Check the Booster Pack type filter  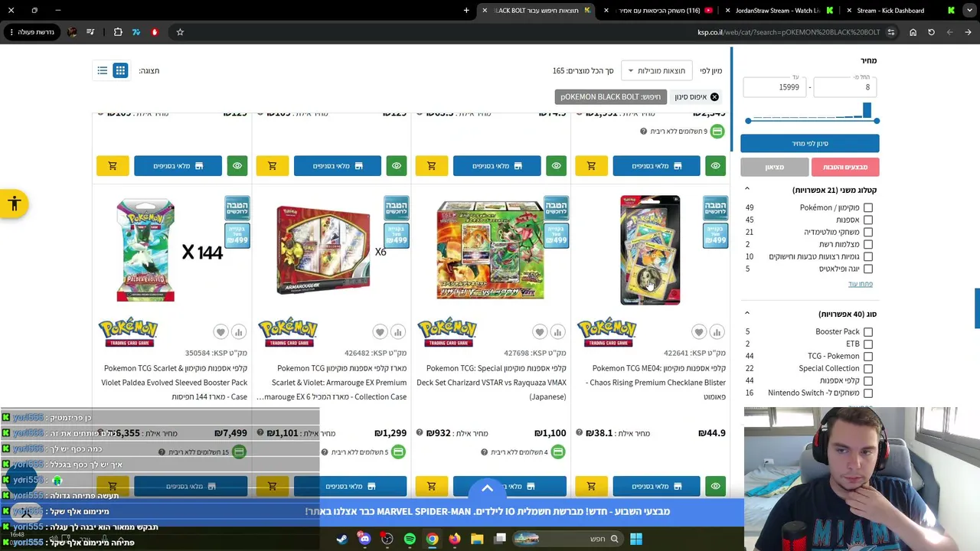pos(868,332)
